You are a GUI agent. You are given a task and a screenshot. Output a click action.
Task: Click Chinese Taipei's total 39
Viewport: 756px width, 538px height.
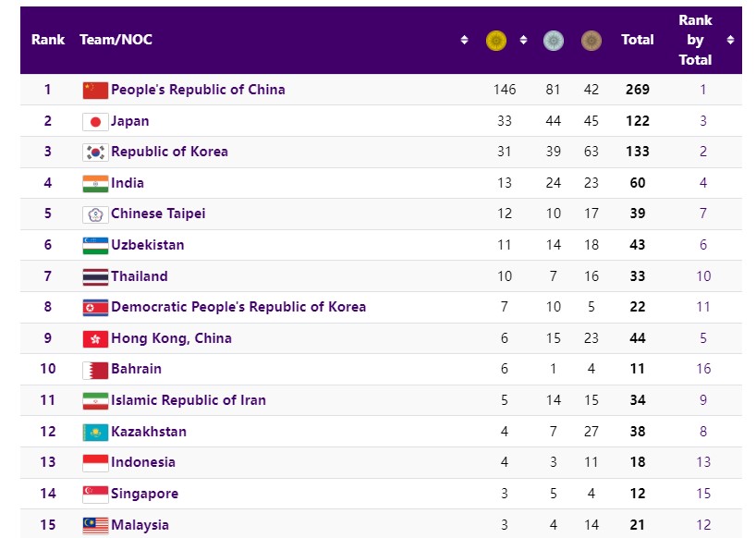click(638, 214)
